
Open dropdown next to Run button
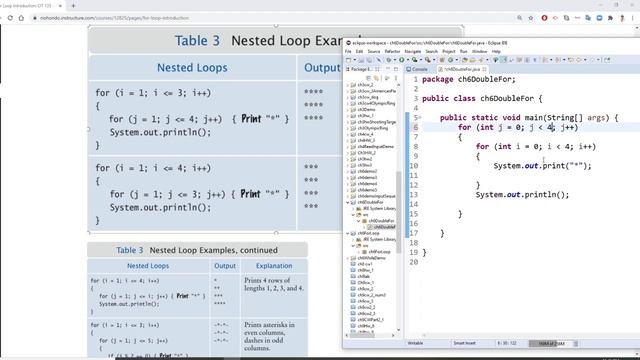(408, 60)
